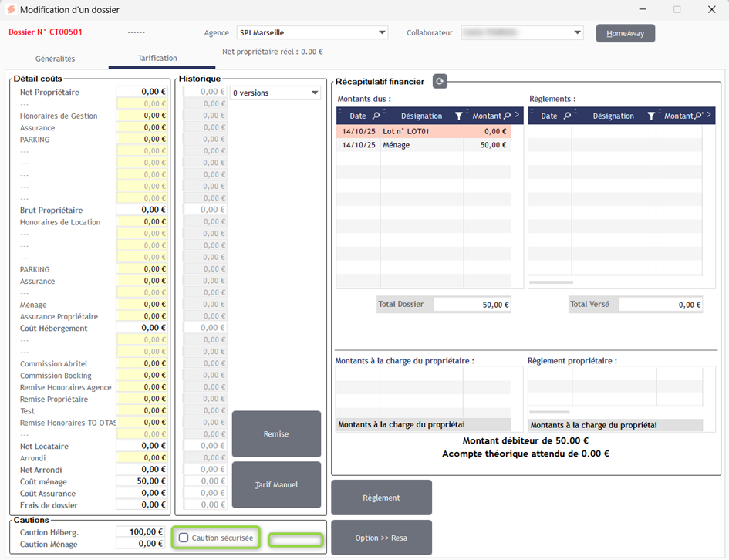Select the Ménage row in Montants dus

tap(423, 145)
